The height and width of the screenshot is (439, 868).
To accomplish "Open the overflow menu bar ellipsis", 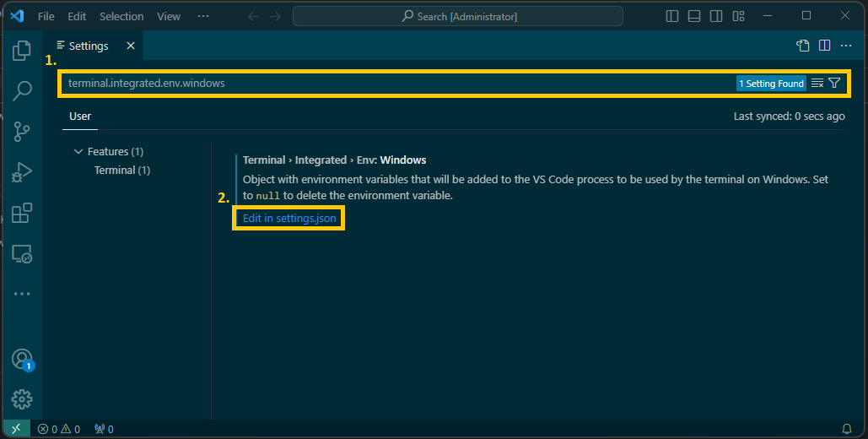I will [x=203, y=16].
